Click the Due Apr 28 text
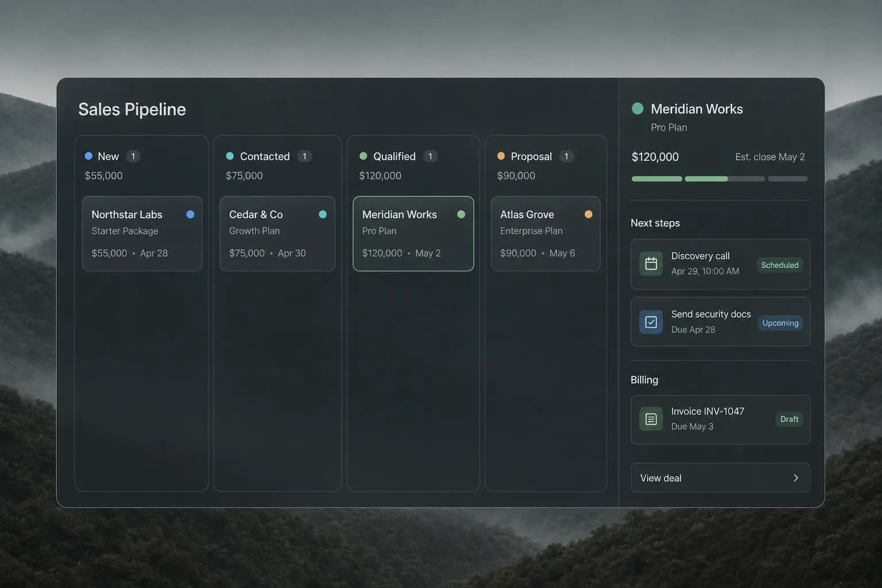This screenshot has height=588, width=882. click(693, 330)
